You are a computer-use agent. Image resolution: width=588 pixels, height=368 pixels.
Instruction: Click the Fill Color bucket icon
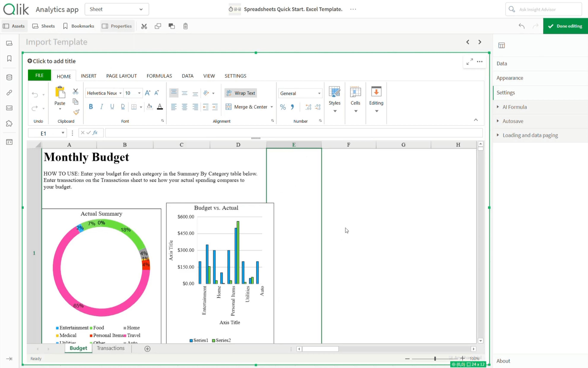pos(149,107)
